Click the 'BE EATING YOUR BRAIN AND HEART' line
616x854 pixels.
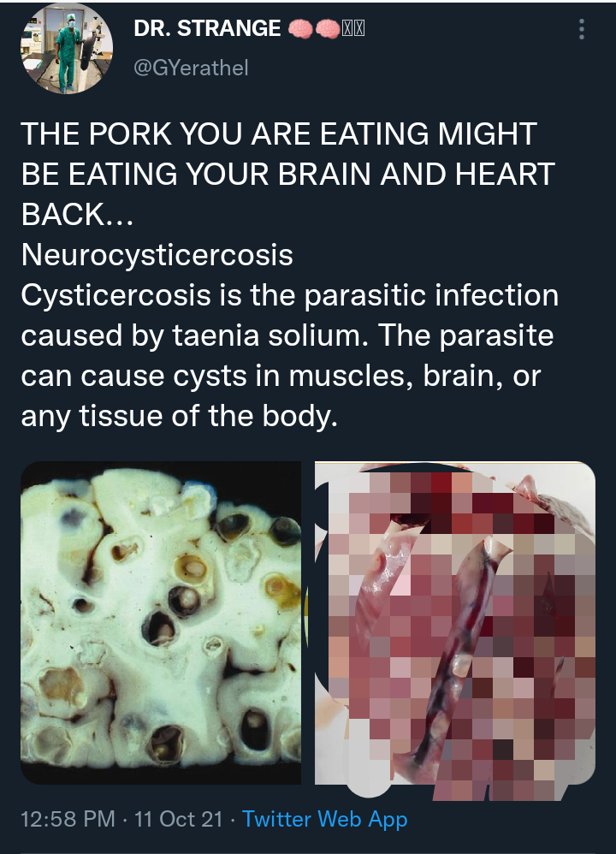[288, 175]
